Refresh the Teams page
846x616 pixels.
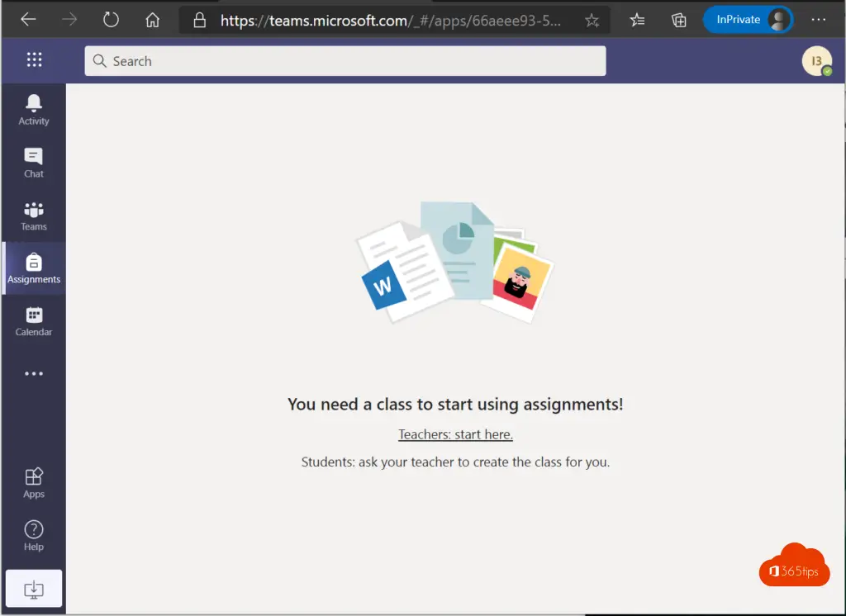coord(111,20)
